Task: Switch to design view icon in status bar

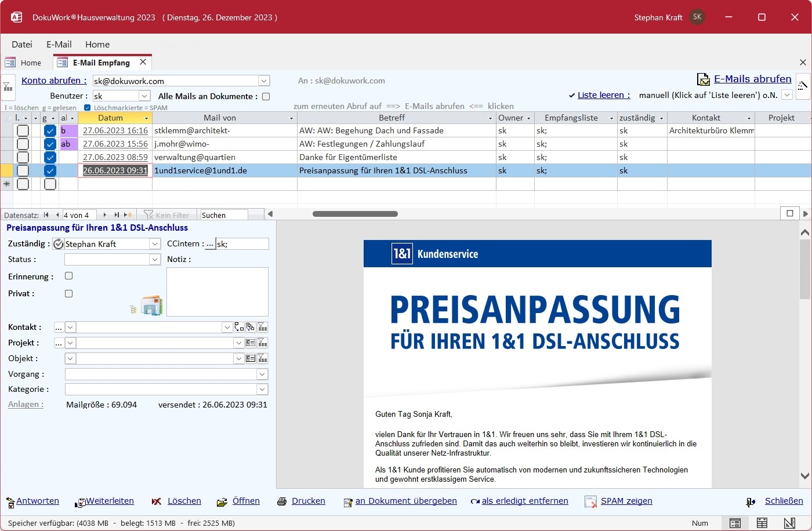Action: [x=789, y=523]
